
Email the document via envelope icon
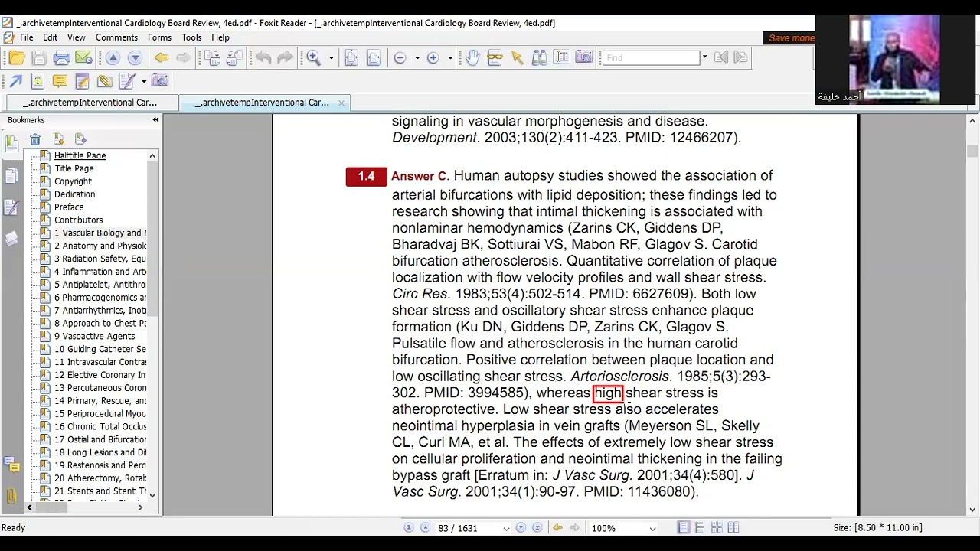[x=83, y=58]
